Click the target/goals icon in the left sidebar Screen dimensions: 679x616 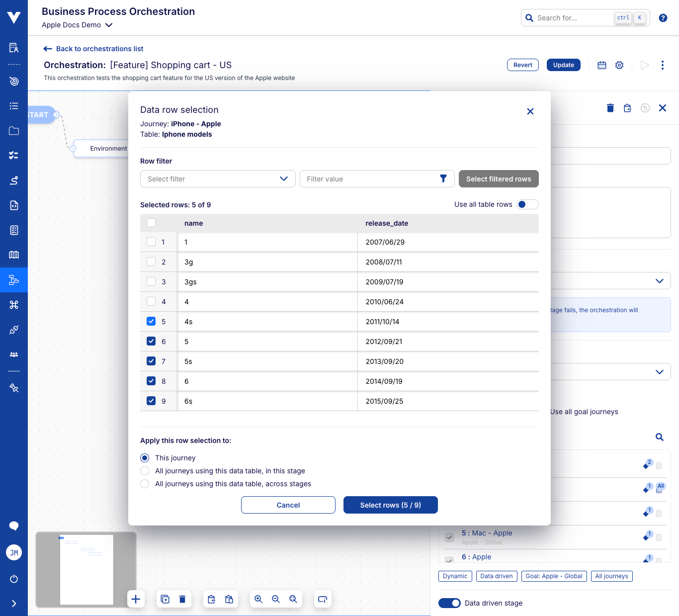pyautogui.click(x=13, y=81)
